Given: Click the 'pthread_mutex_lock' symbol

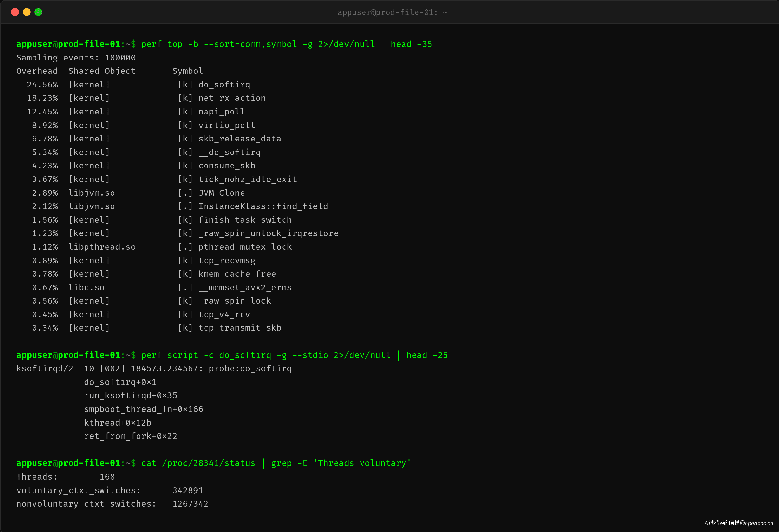Looking at the screenshot, I should pos(245,247).
